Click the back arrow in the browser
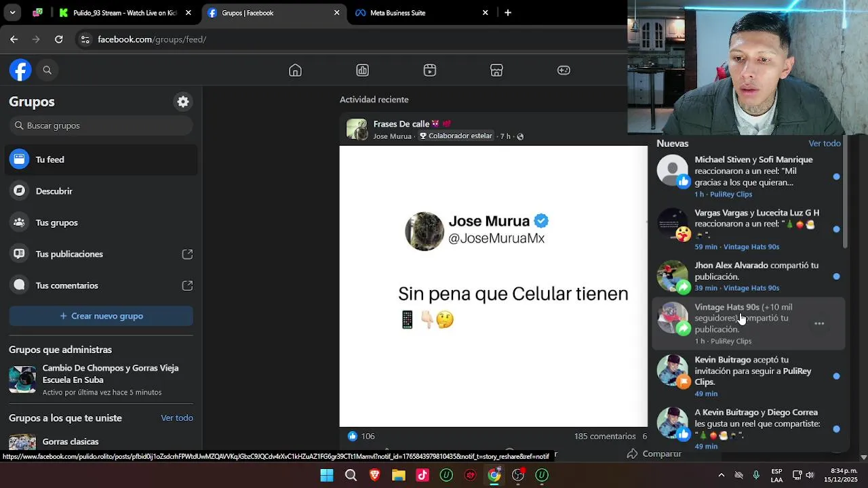Viewport: 868px width, 488px height. pos(14,39)
